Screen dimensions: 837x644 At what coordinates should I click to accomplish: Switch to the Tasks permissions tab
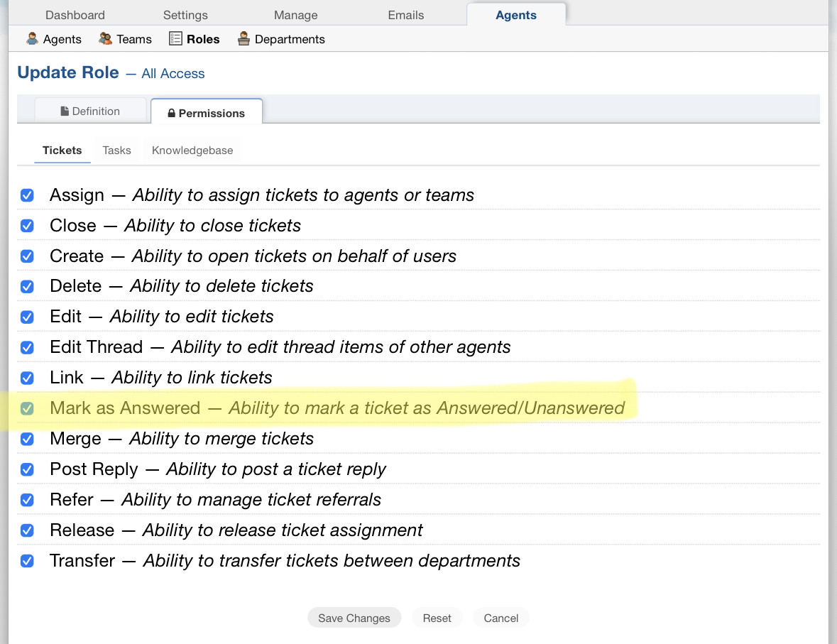tap(116, 151)
